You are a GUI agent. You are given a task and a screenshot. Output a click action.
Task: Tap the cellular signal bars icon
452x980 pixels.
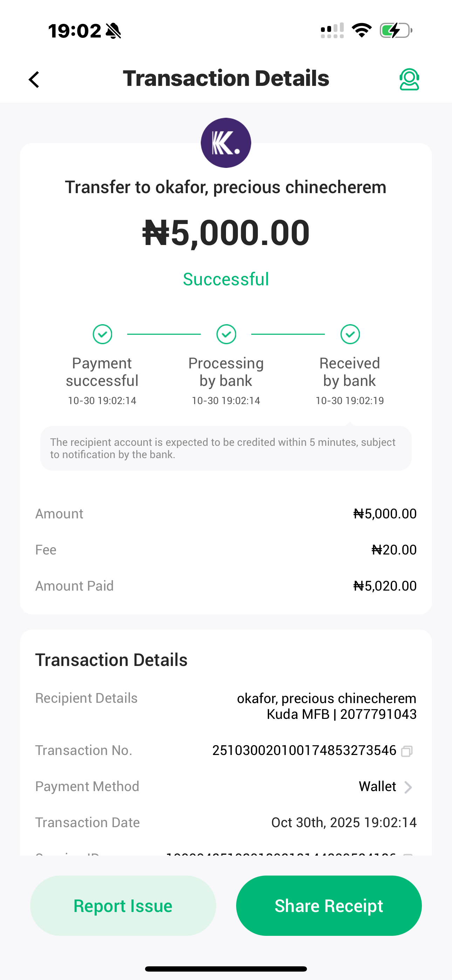coord(332,30)
